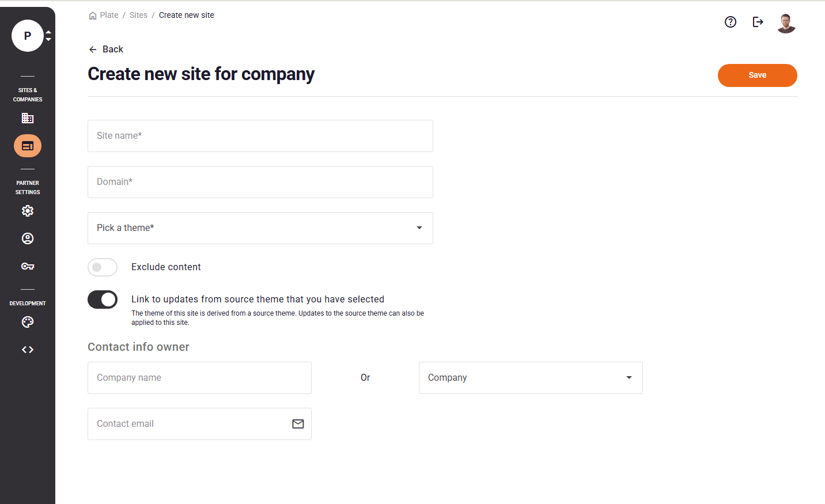825x504 pixels.
Task: Open the partner switcher next to P avatar
Action: click(x=48, y=36)
